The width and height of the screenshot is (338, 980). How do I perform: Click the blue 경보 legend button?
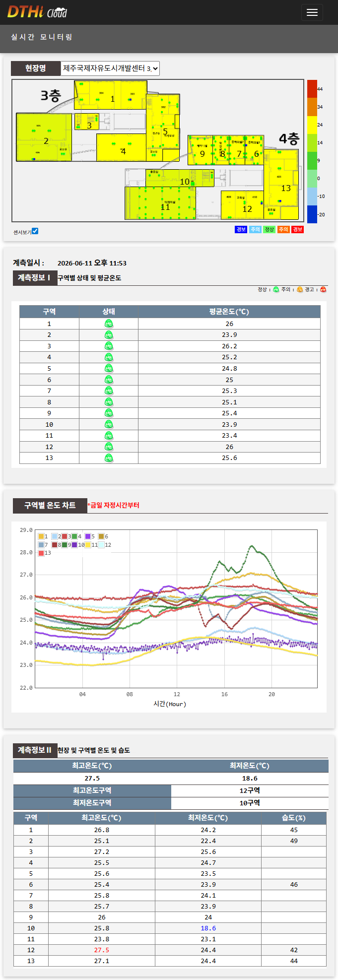[241, 229]
